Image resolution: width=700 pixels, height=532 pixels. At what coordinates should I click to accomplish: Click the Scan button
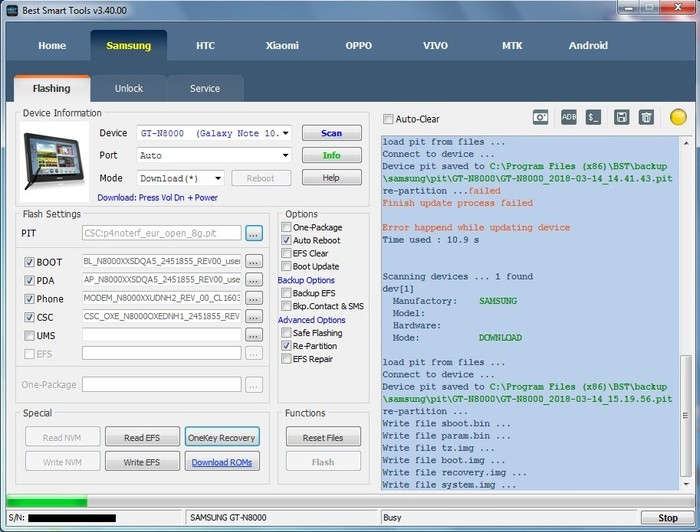click(332, 133)
